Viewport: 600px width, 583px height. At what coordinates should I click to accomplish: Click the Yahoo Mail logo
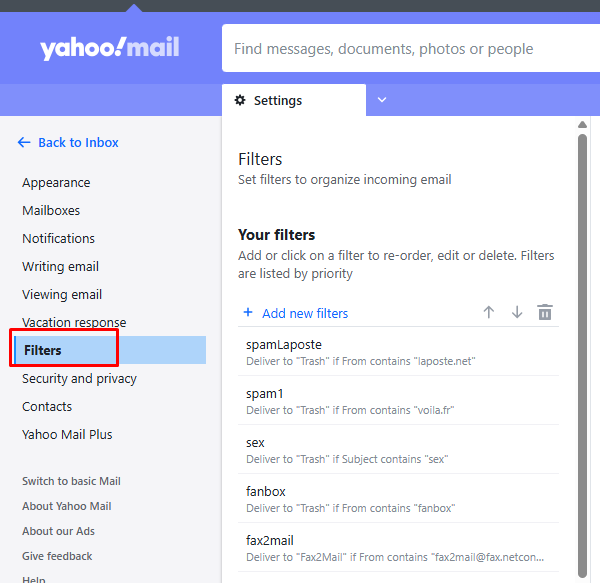pos(110,48)
